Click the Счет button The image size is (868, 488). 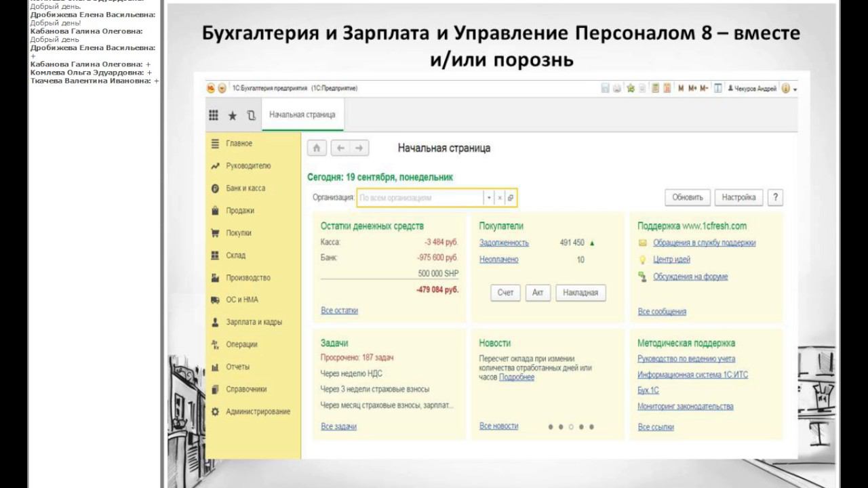pyautogui.click(x=505, y=293)
